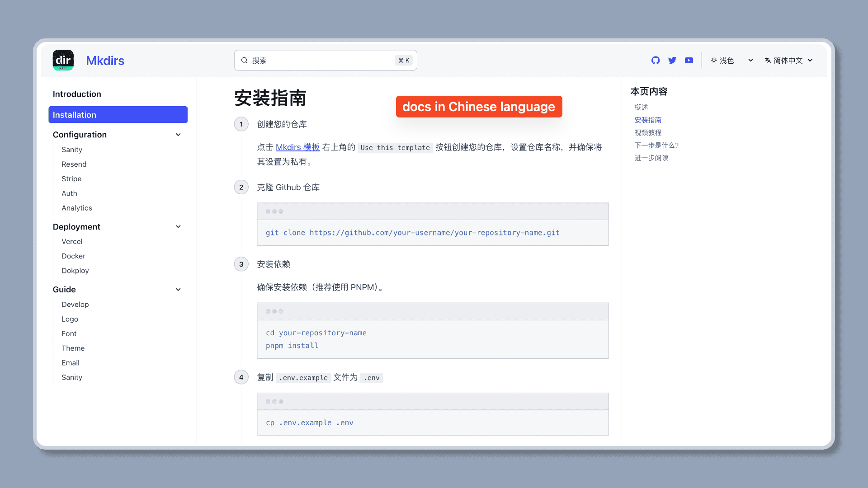This screenshot has height=488, width=868.
Task: Click the language translate icon
Action: [x=768, y=60]
